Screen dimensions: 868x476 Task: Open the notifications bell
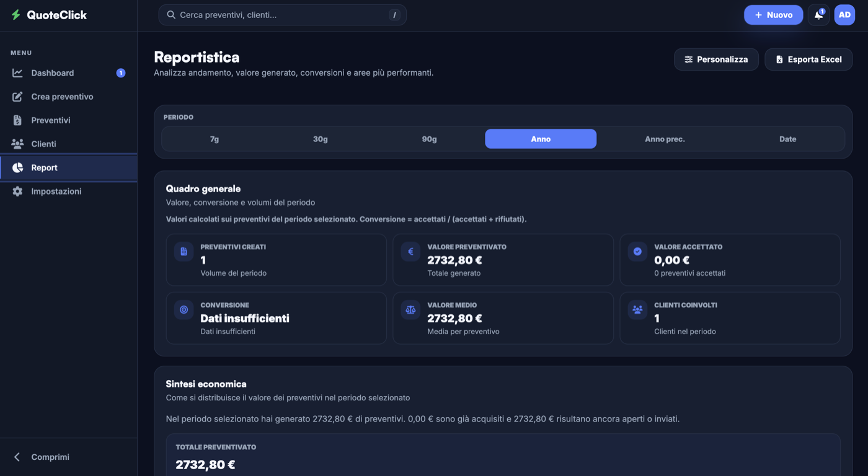[818, 15]
